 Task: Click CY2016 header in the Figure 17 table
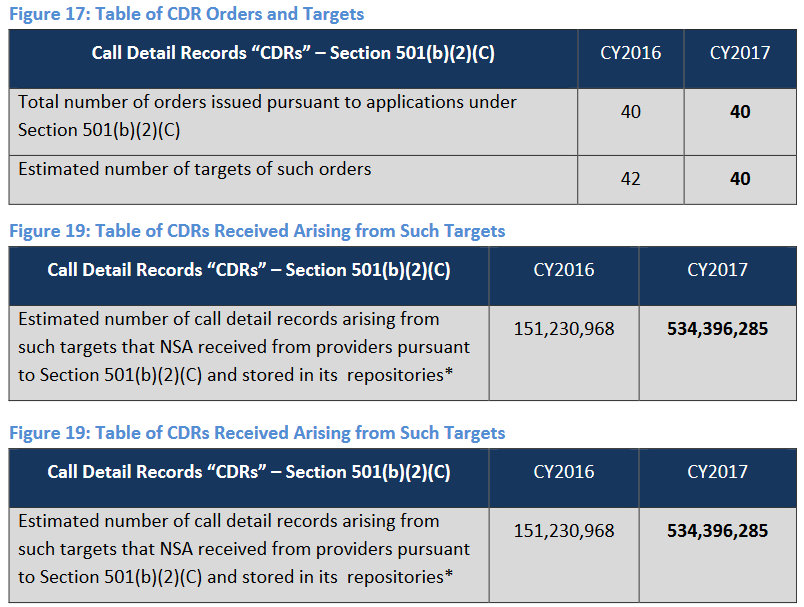coord(630,53)
